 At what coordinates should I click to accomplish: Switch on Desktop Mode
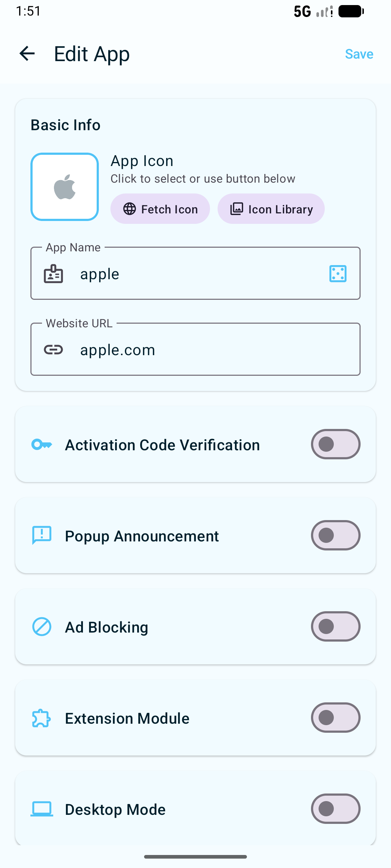pos(335,809)
